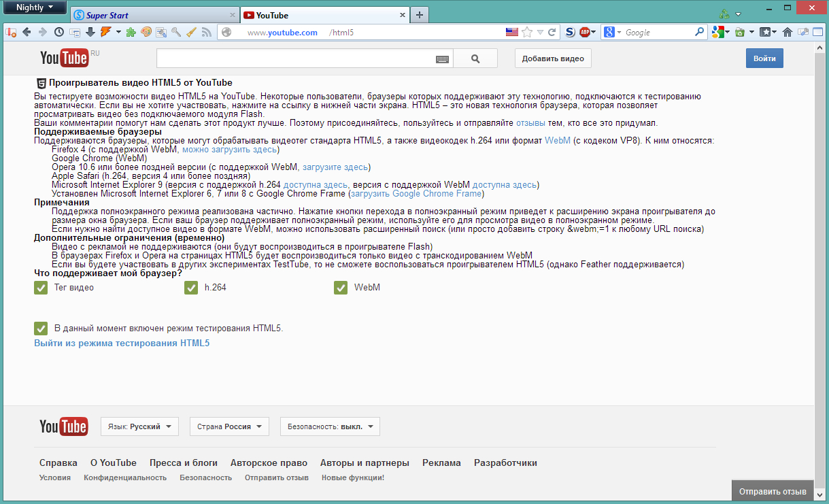Click the orange lightning bolt toolbar icon
This screenshot has width=829, height=504.
[x=105, y=32]
